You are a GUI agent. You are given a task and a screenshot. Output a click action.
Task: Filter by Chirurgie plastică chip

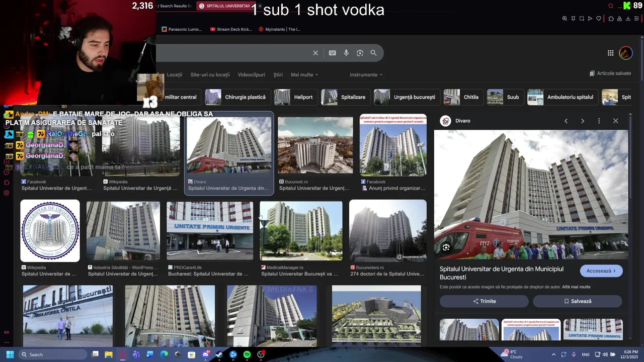[238, 97]
